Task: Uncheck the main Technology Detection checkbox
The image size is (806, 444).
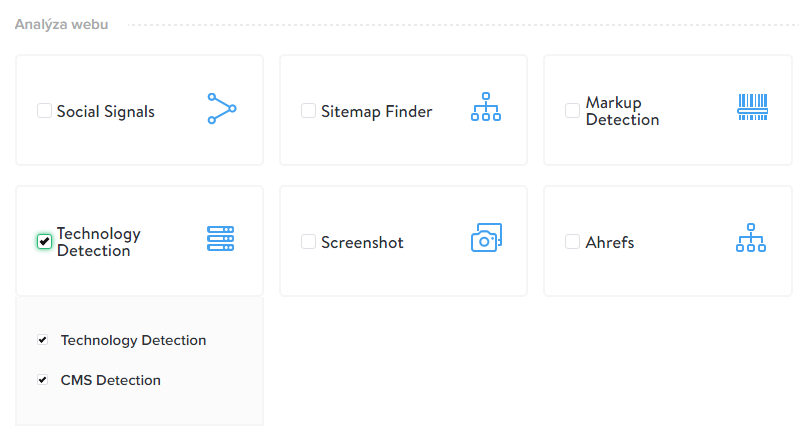Action: point(44,241)
